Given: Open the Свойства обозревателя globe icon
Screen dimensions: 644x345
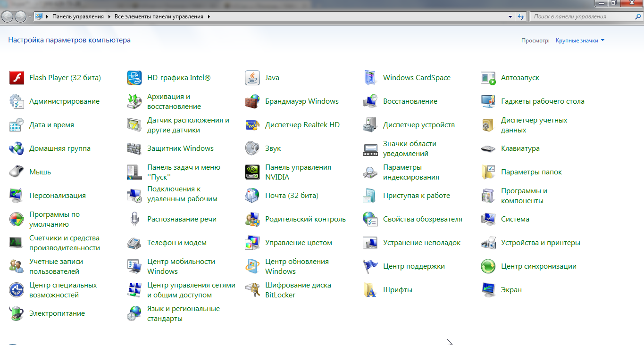Looking at the screenshot, I should (370, 219).
